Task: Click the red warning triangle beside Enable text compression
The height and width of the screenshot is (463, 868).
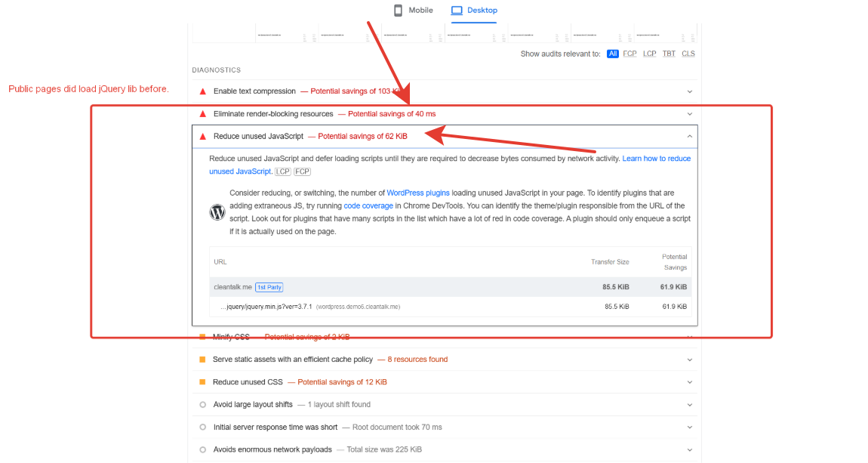Action: click(202, 91)
